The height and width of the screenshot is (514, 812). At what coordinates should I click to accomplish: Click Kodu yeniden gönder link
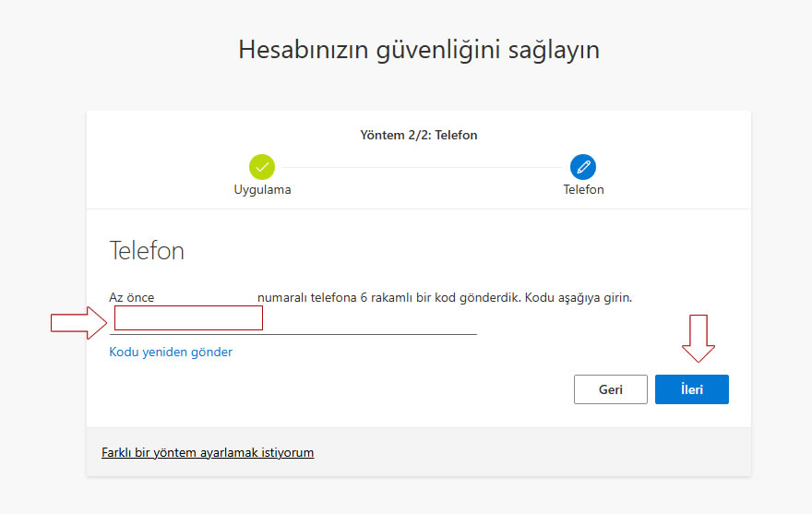click(171, 352)
